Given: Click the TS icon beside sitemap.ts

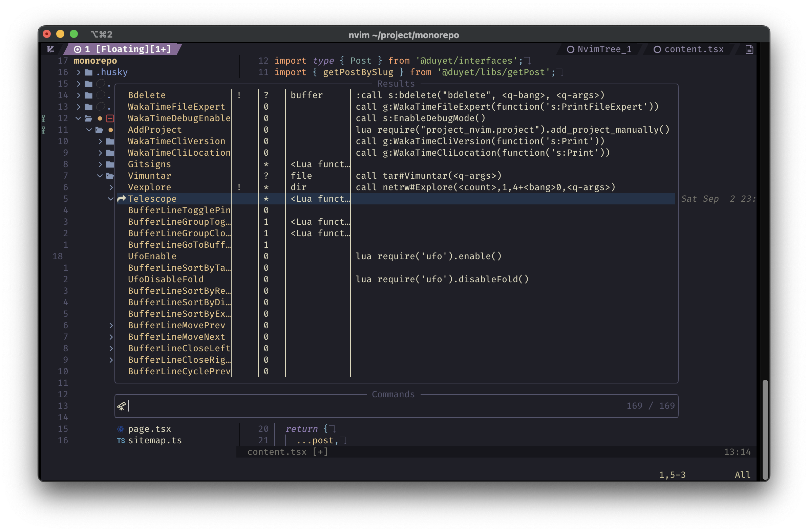Looking at the screenshot, I should 121,441.
